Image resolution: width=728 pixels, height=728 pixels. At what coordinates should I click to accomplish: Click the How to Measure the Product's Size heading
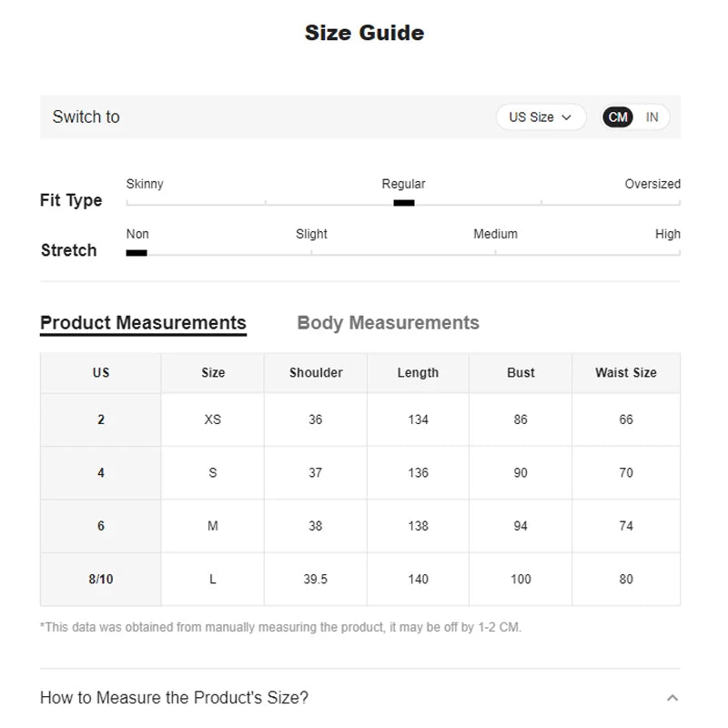175,698
